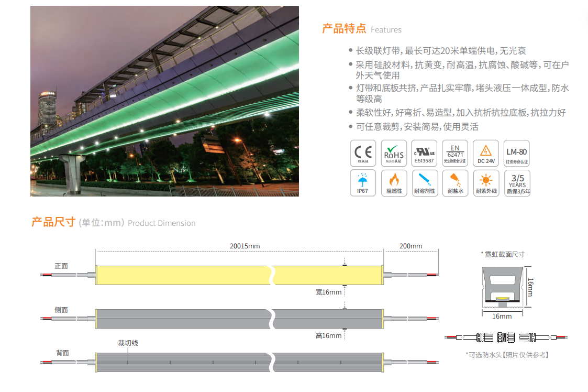Viewport: 588px width, 392px height.
Task: Click the 200mm cable length label
Action: [411, 246]
